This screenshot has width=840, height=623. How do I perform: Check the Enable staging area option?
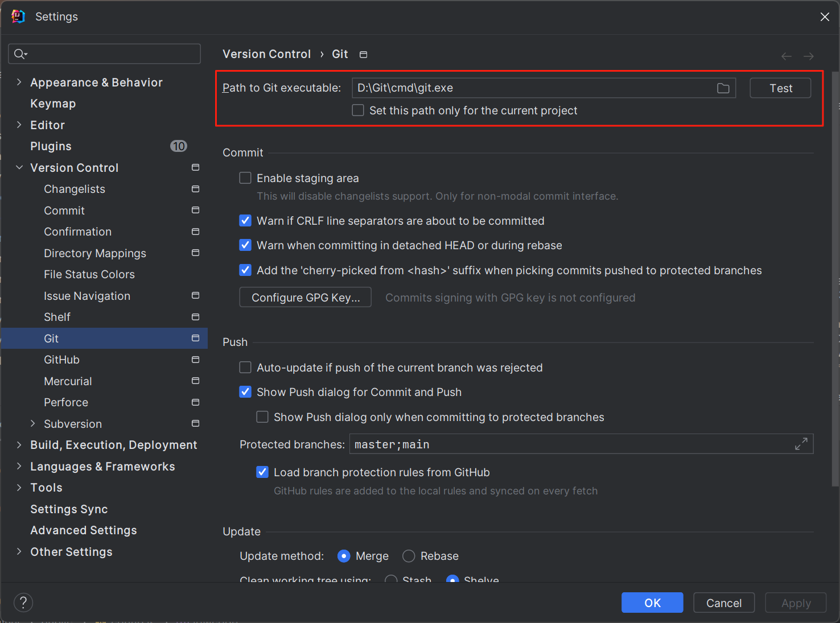pyautogui.click(x=245, y=178)
